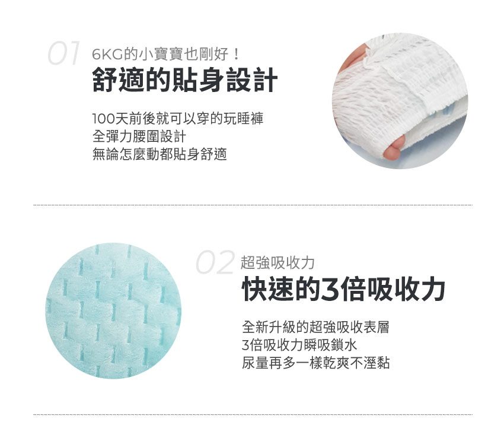Click the dashed divider between sections 01 and 02
Screen dimensions: 504x425
click(253, 205)
